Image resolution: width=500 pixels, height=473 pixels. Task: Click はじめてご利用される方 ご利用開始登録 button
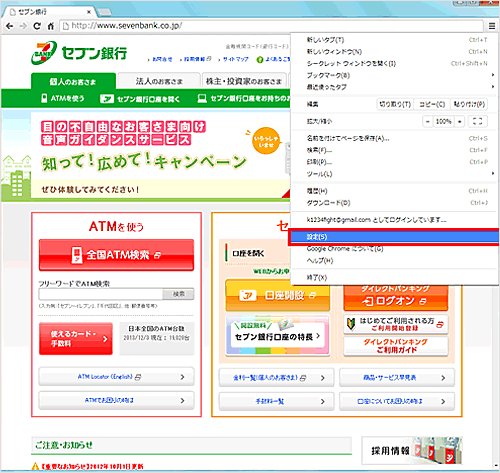pos(396,324)
